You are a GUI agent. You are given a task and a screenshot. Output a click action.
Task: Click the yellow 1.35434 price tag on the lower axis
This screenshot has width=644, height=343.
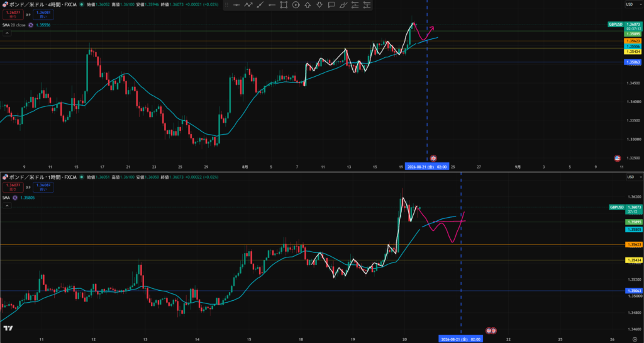click(x=633, y=261)
